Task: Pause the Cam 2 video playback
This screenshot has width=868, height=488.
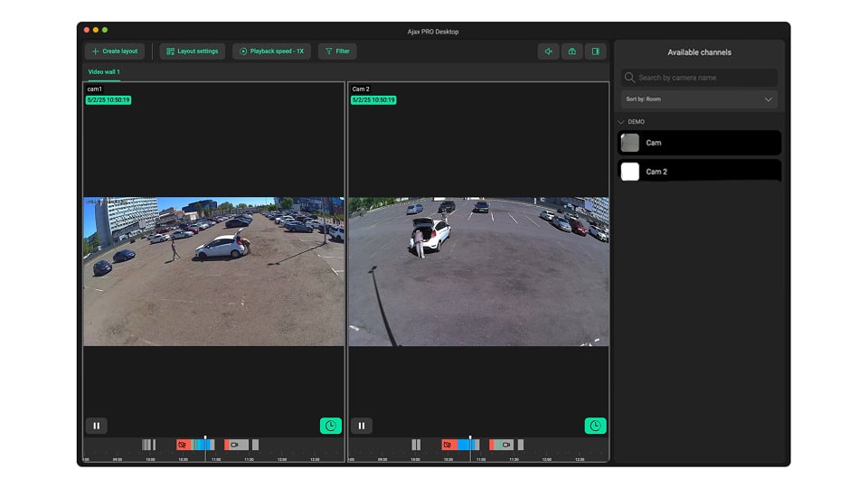Action: point(361,426)
